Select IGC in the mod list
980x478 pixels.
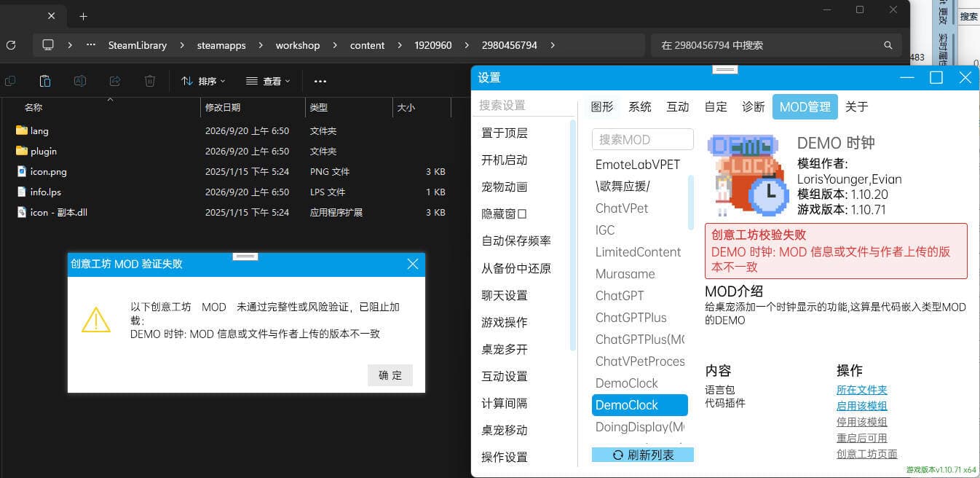605,230
